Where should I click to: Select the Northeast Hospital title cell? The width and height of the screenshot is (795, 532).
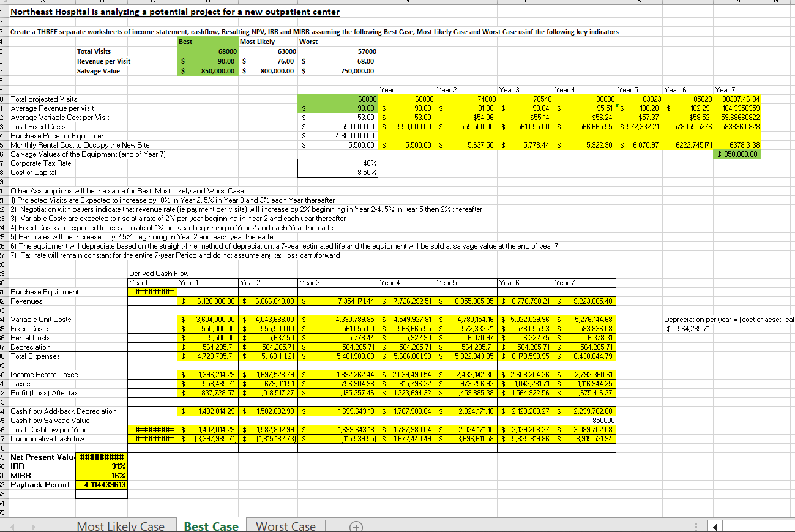point(175,12)
